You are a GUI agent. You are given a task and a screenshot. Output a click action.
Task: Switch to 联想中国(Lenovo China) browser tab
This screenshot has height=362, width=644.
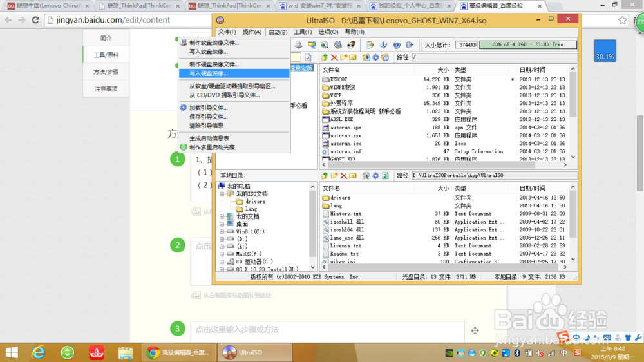48,6
